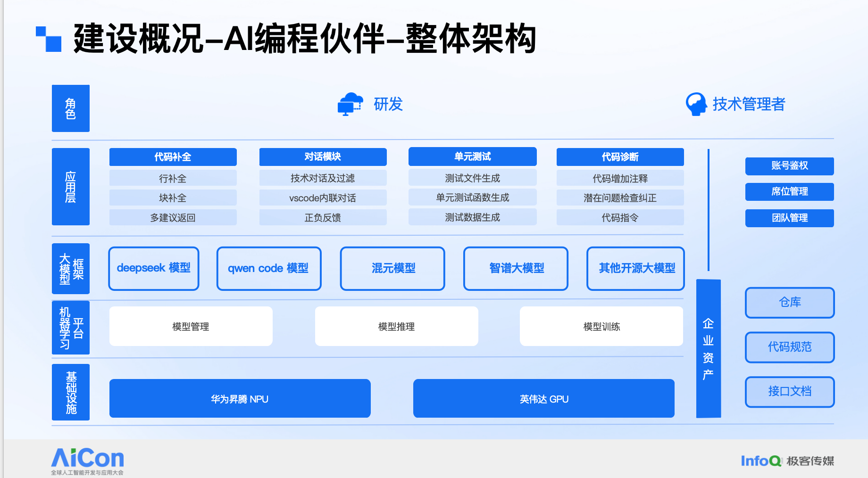Click the 技术管理者 role text
868x478 pixels.
coord(749,104)
